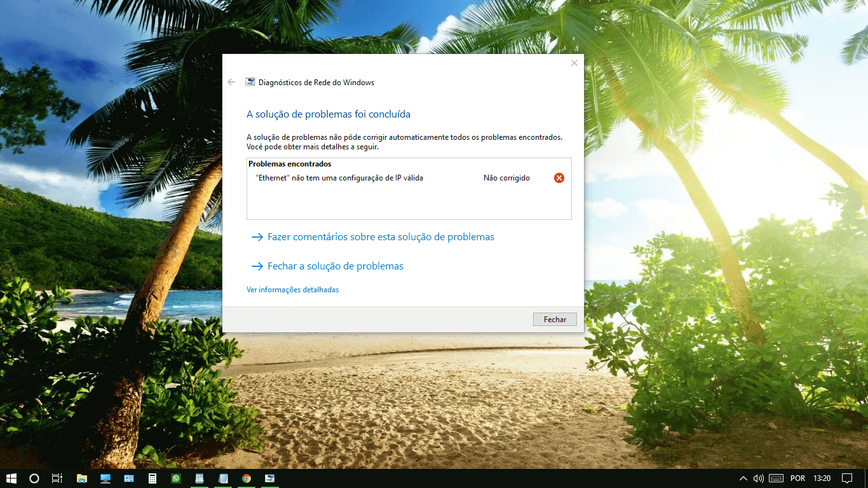Switch to the Notepad taskbar app
The width and height of the screenshot is (868, 488).
pos(223,478)
